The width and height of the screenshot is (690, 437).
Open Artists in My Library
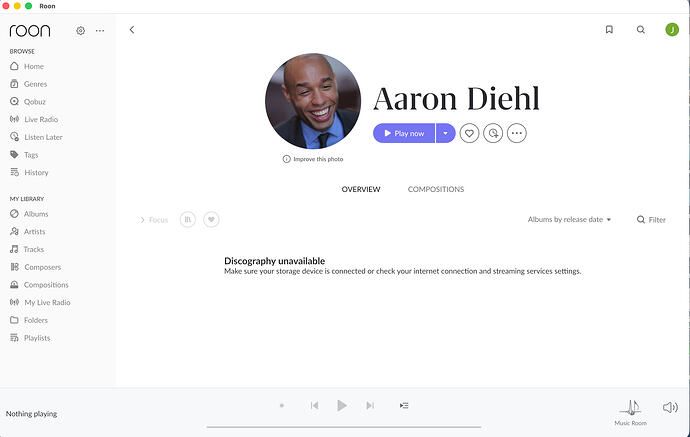point(28,231)
